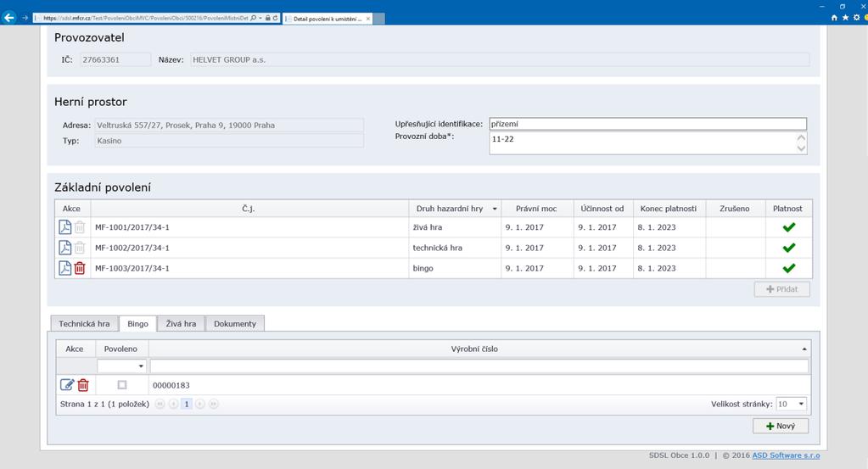Image resolution: width=868 pixels, height=469 pixels.
Task: Open Favorites via the star icon
Action: [x=845, y=18]
